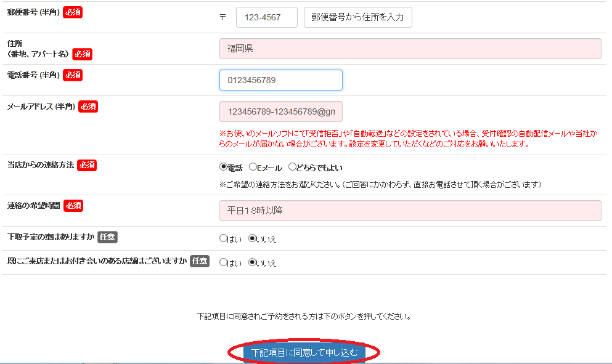Select Eメール contact method radio button
612x364 pixels.
coord(253,167)
